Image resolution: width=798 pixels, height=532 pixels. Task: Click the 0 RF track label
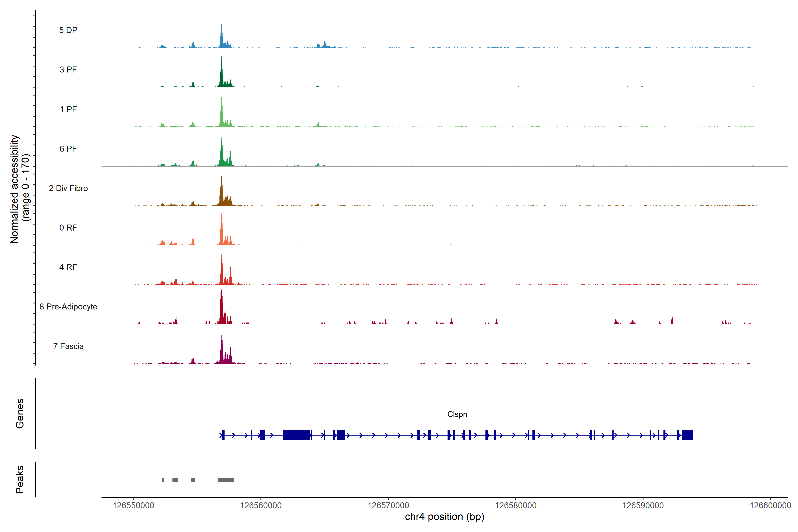(x=68, y=228)
